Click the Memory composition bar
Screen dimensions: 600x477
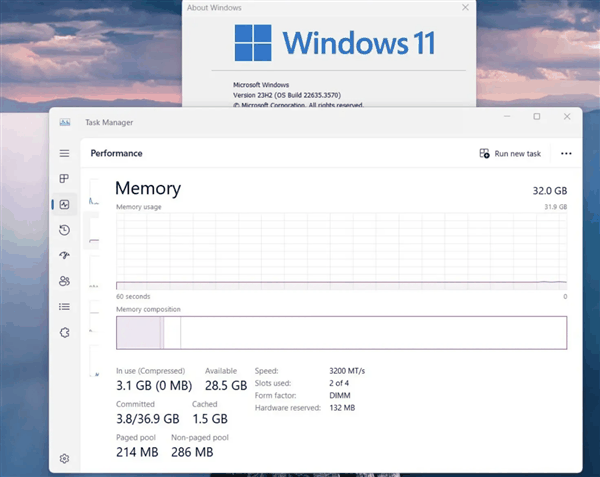pos(341,332)
